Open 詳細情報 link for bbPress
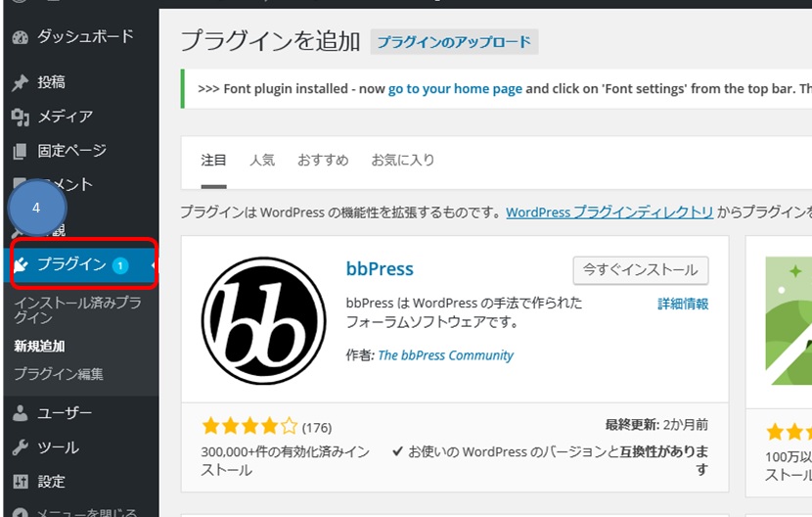This screenshot has width=812, height=517. coord(683,305)
